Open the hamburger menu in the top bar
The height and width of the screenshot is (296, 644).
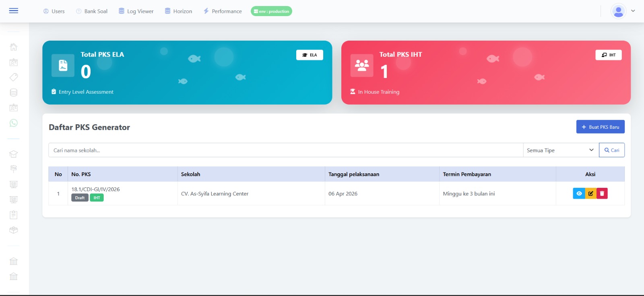14,11
